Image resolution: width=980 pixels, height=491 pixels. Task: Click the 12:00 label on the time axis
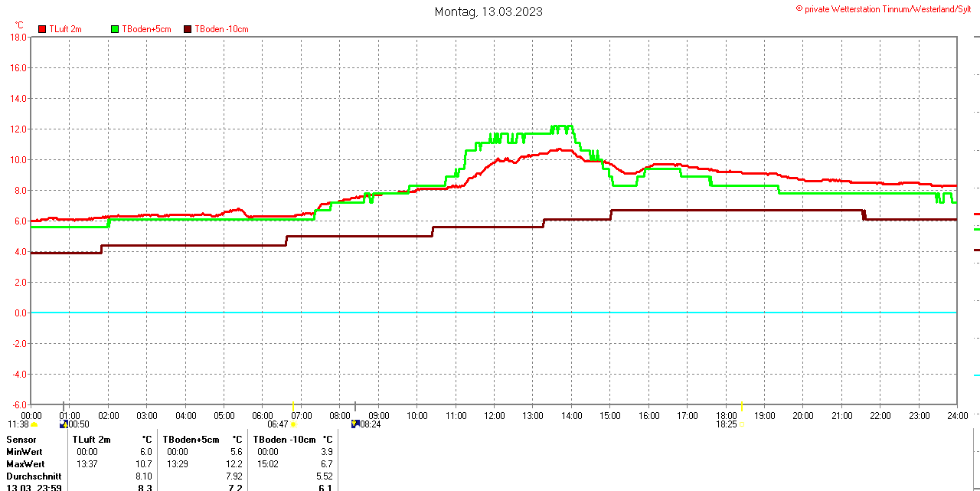[494, 416]
